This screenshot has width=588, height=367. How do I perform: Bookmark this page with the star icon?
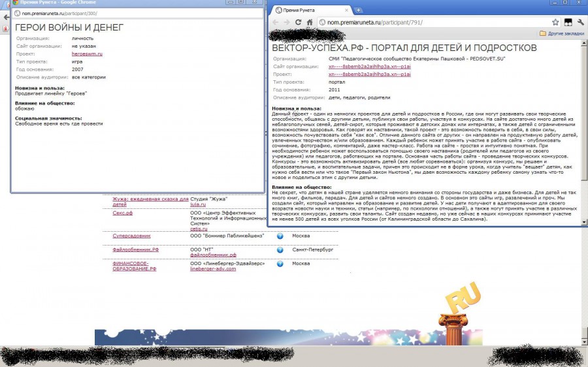[555, 22]
